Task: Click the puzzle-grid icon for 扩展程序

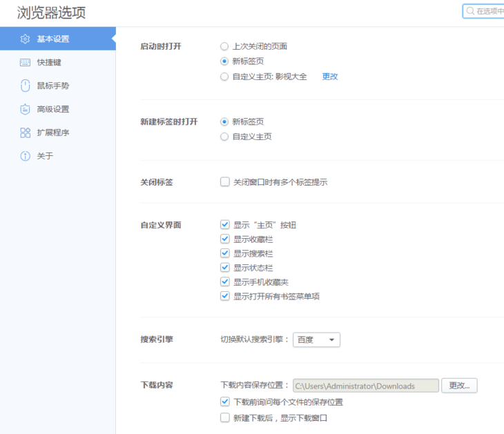Action: coord(25,132)
